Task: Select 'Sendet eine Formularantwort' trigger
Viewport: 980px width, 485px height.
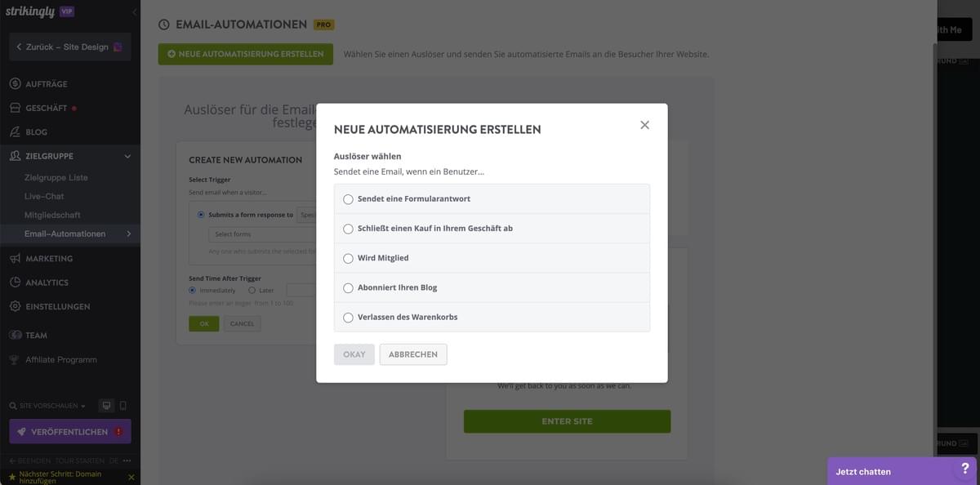Action: point(348,198)
